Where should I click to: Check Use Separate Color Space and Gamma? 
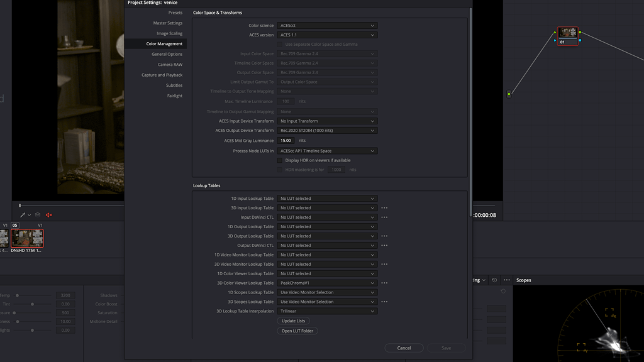click(279, 44)
